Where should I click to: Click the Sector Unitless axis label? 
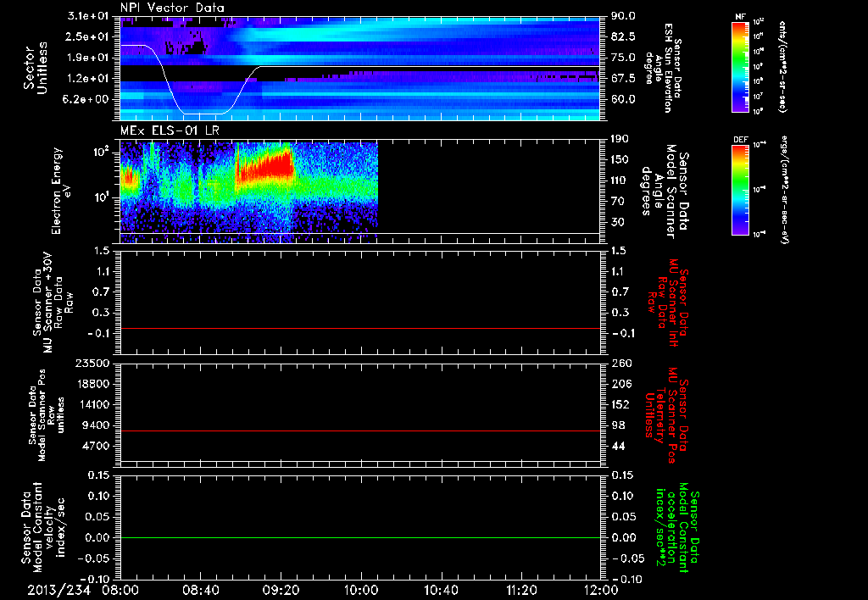tap(36, 68)
